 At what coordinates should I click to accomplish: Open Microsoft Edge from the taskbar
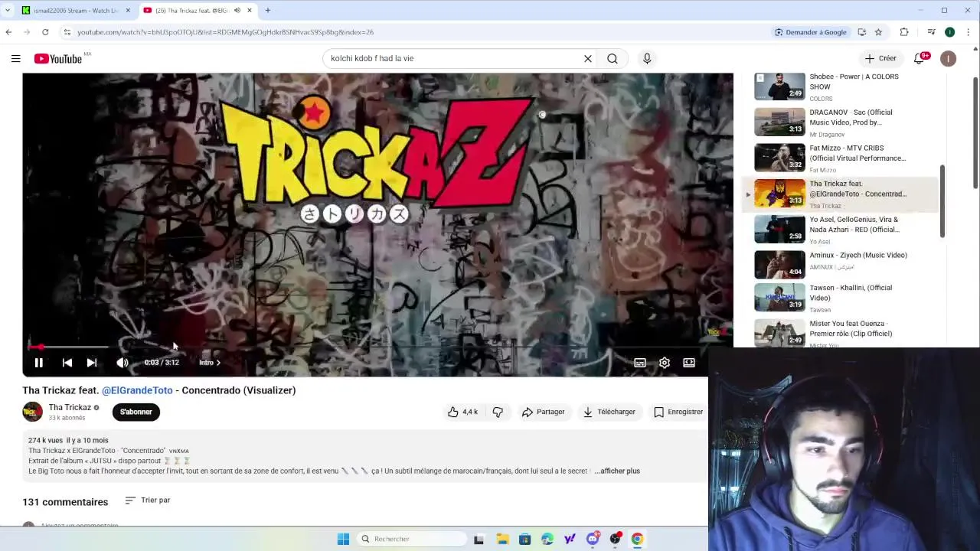tap(547, 539)
